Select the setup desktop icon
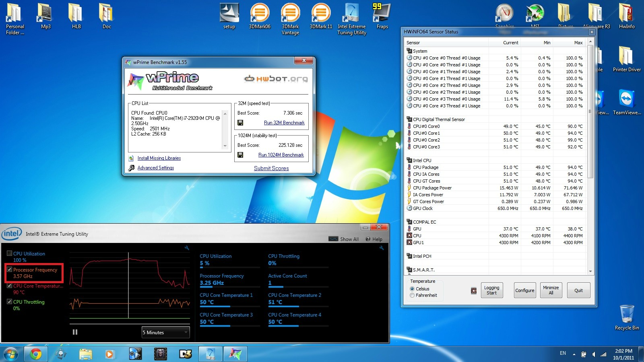This screenshot has height=362, width=644. point(229,16)
